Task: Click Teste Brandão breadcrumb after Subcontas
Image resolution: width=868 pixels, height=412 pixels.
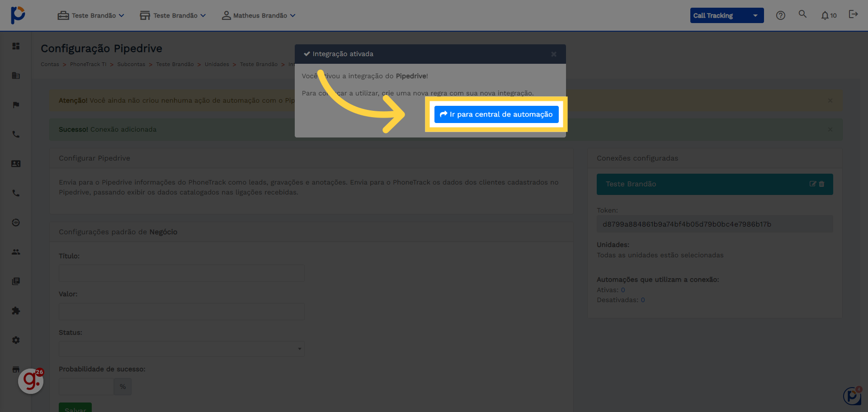Action: point(175,64)
